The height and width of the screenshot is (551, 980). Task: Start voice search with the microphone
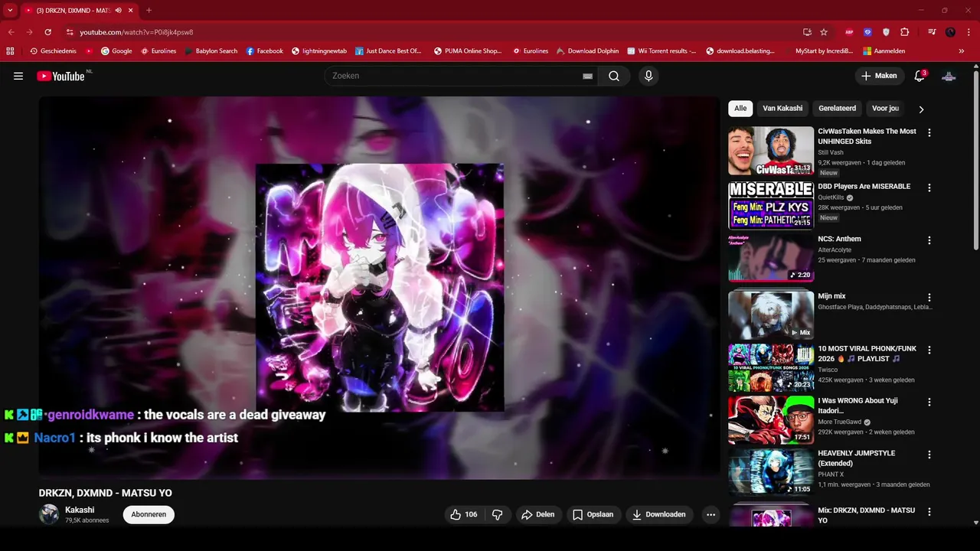coord(648,76)
